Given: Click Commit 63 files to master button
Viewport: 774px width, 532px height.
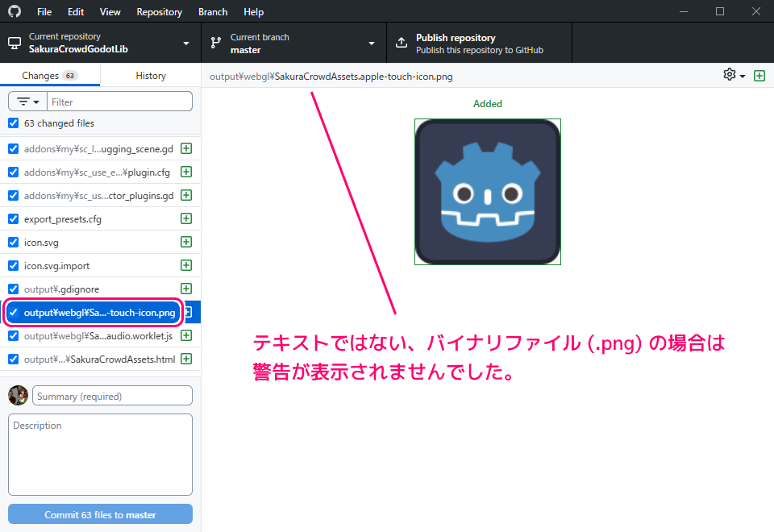Looking at the screenshot, I should tap(100, 514).
